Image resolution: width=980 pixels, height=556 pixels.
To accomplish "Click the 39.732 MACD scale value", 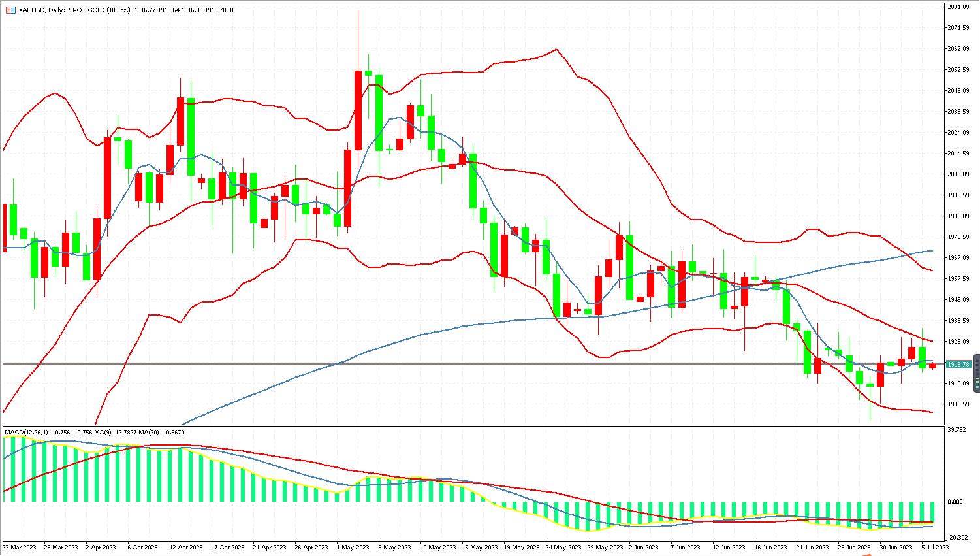I will (x=956, y=430).
